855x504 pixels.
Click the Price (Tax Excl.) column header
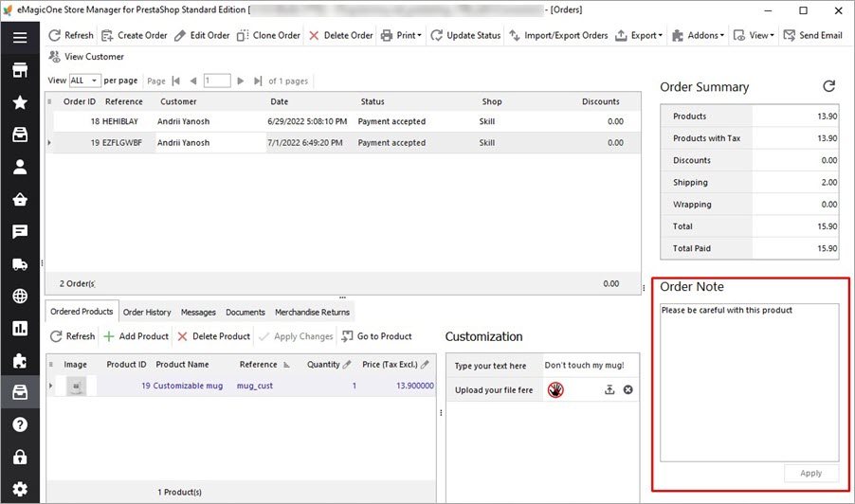pos(395,365)
